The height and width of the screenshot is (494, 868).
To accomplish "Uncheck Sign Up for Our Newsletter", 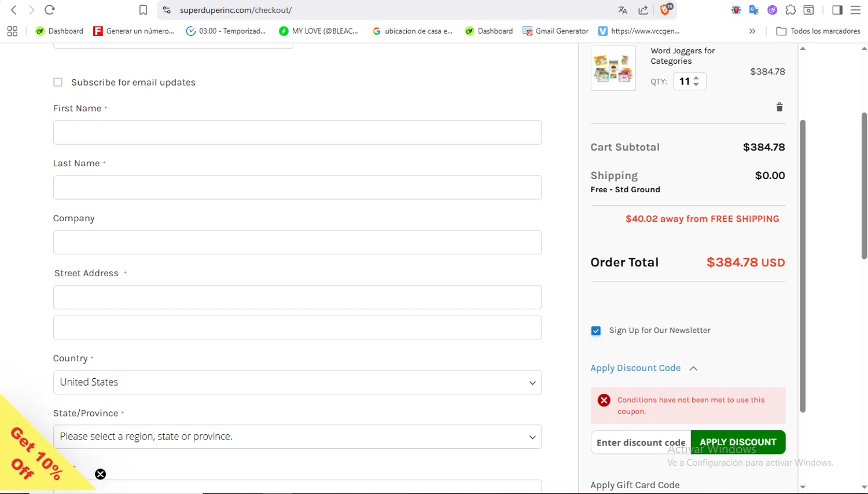I will (x=595, y=331).
